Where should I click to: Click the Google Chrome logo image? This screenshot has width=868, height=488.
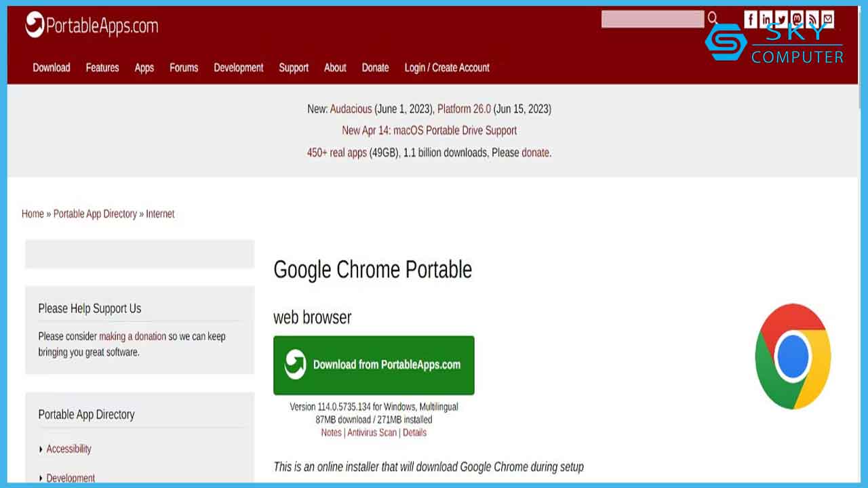click(x=793, y=357)
